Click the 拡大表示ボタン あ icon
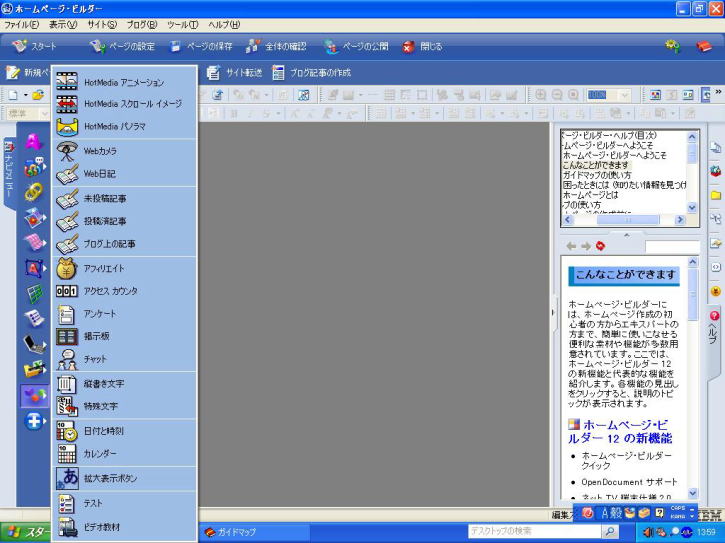Image resolution: width=725 pixels, height=543 pixels. pos(67,478)
